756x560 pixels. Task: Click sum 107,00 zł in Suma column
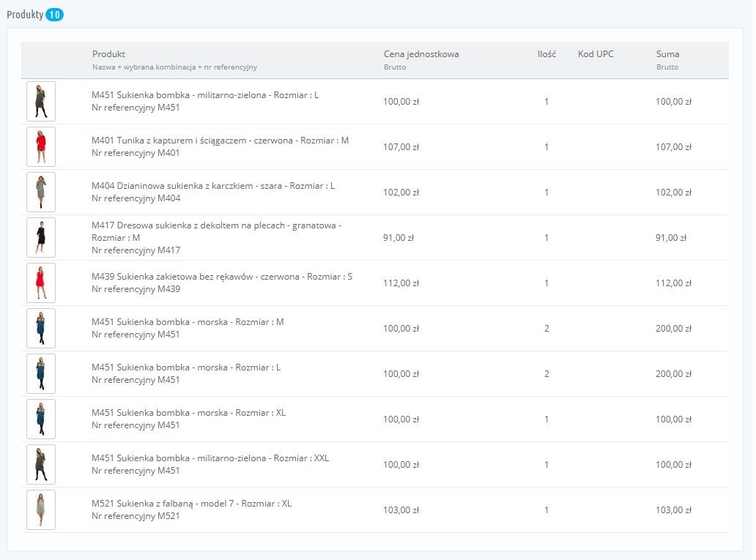(673, 147)
